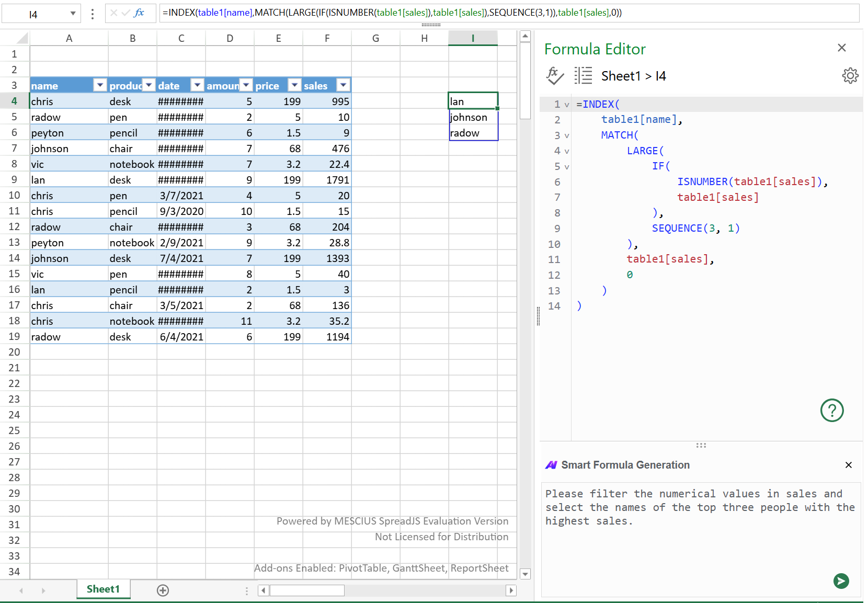Open the formula list view icon in Formula Editor
This screenshot has width=868, height=603.
(x=583, y=75)
